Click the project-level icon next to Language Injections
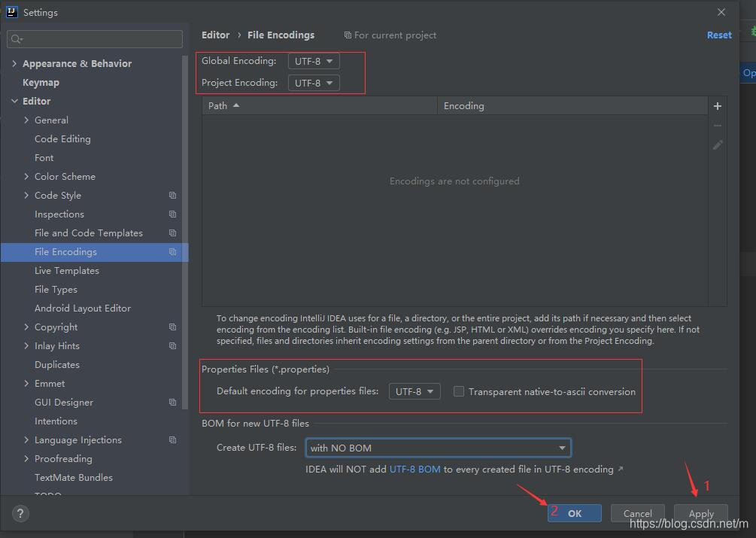This screenshot has width=756, height=538. point(172,439)
